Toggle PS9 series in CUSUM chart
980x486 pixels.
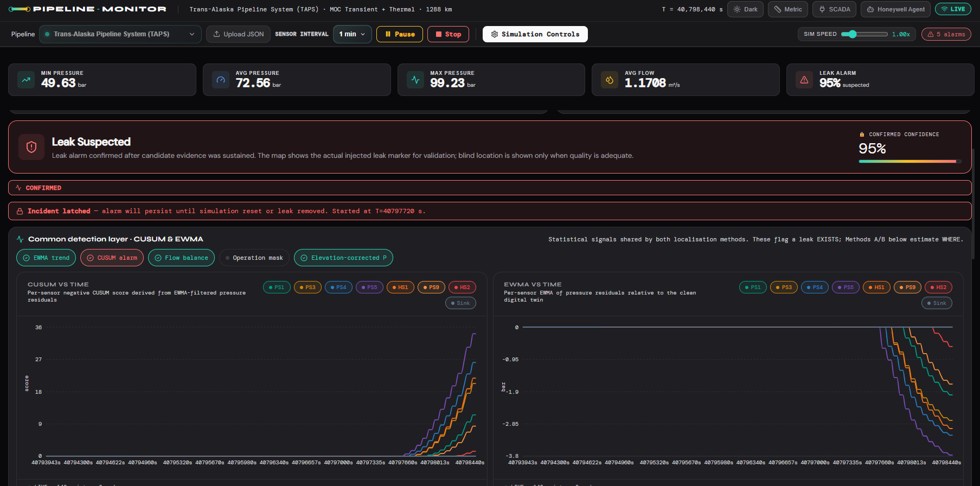(x=431, y=287)
